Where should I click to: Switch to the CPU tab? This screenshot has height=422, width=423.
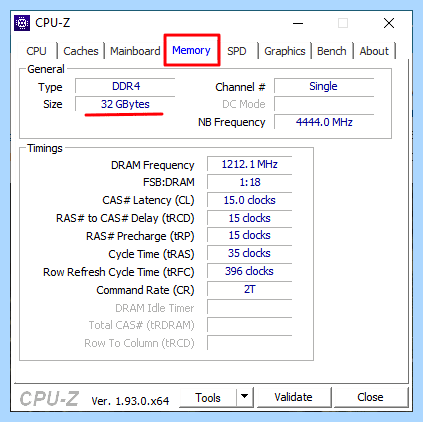(36, 51)
